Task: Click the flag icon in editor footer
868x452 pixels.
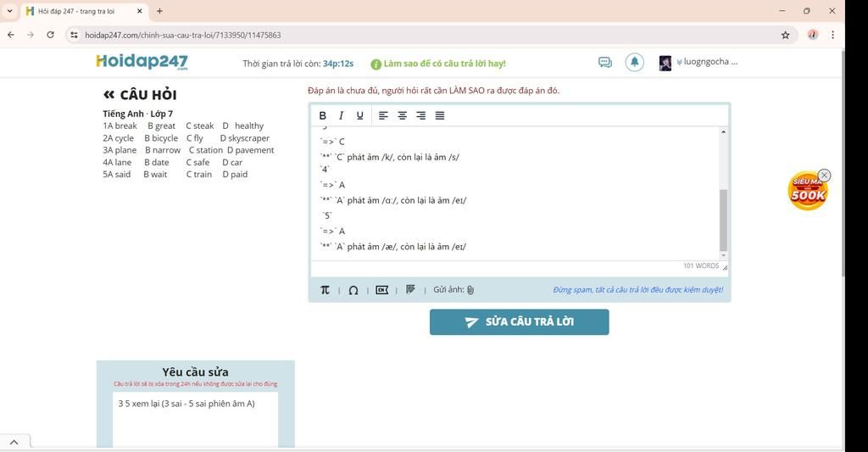Action: point(410,289)
